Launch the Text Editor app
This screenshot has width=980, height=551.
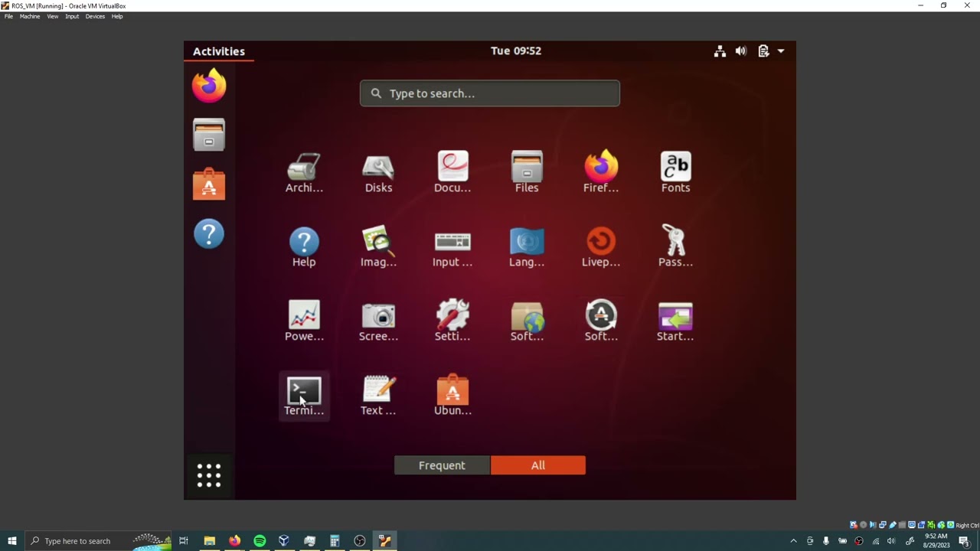click(x=378, y=396)
